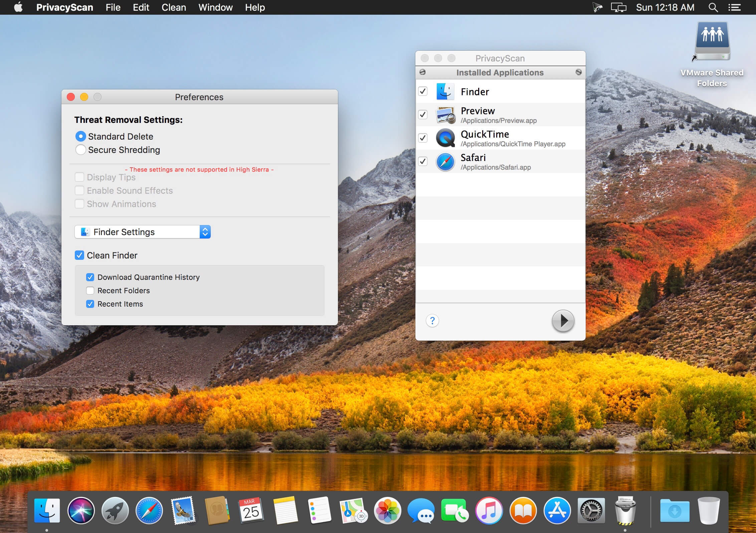Open the Window menu

(215, 7)
